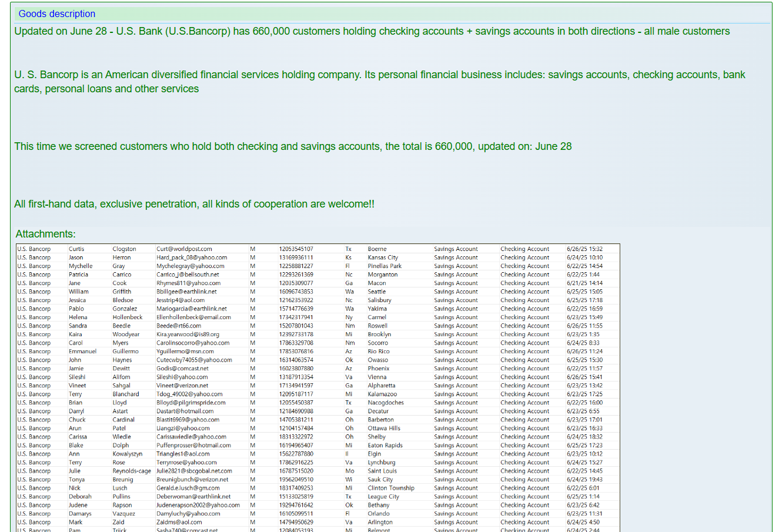Open the attached spreadsheet preview image
The width and height of the screenshot is (779, 532).
pyautogui.click(x=317, y=388)
